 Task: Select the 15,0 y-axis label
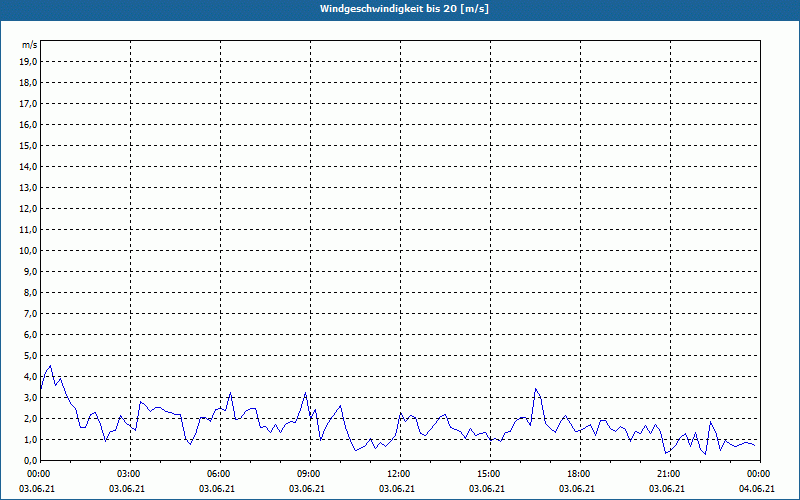[28, 145]
